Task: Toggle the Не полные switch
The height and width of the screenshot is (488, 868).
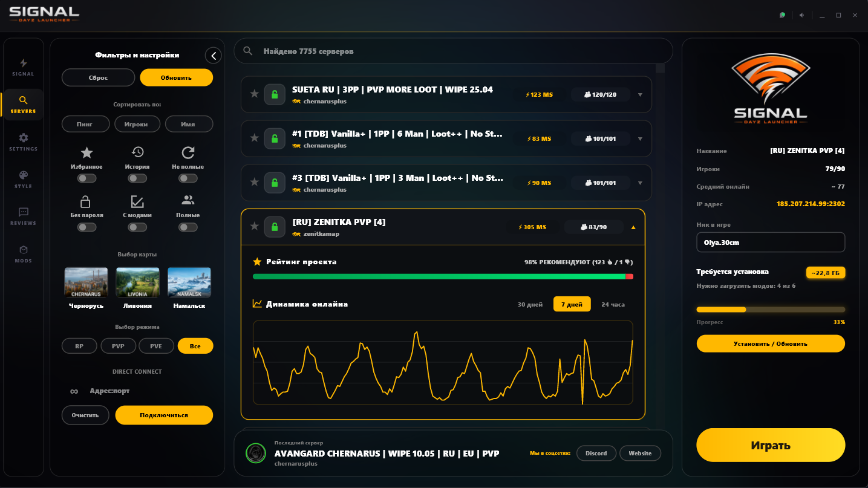Action: coord(188,178)
